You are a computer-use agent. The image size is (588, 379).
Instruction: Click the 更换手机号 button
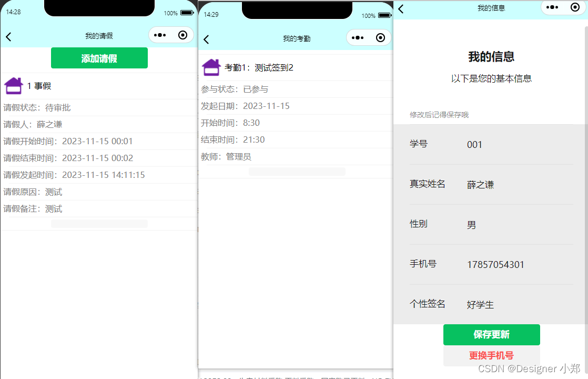[491, 355]
